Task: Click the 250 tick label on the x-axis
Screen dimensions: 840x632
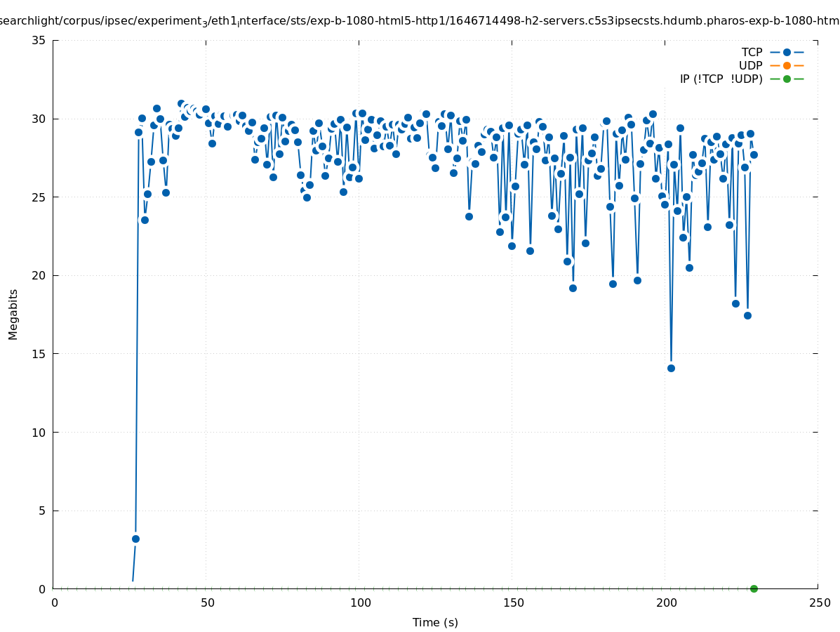Action: pos(818,603)
